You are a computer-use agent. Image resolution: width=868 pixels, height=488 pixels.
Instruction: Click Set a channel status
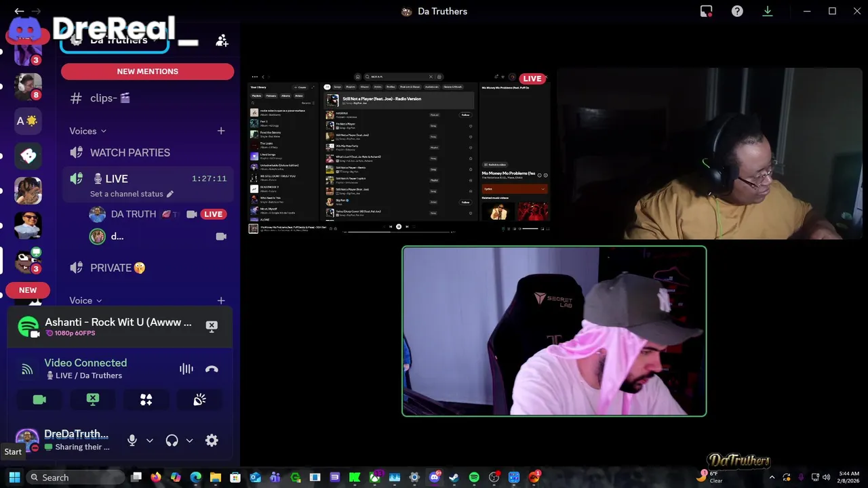pos(127,194)
